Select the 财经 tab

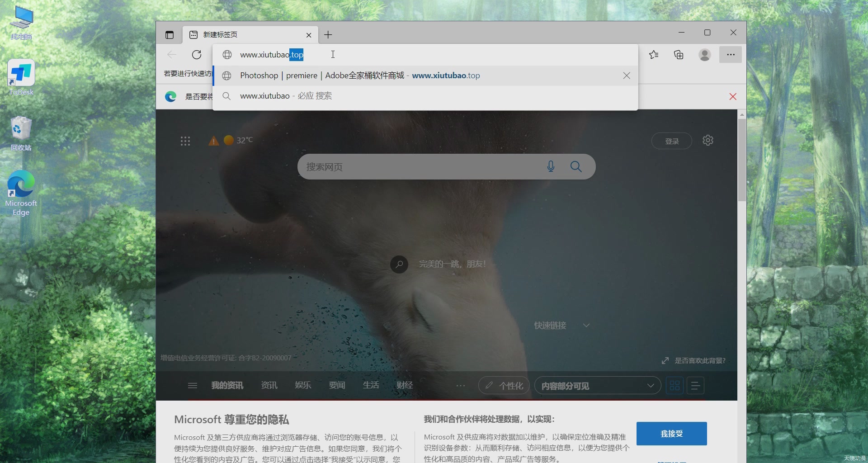click(405, 385)
